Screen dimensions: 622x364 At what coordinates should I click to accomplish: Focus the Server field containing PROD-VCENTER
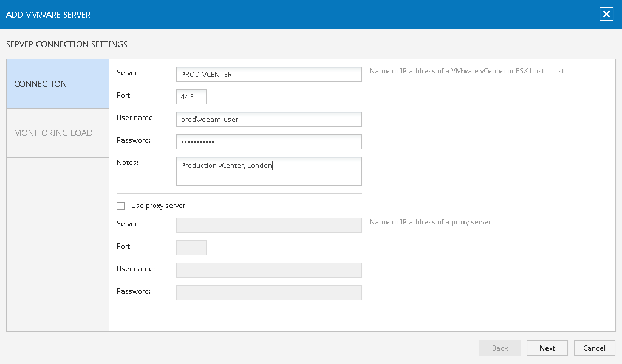[268, 74]
